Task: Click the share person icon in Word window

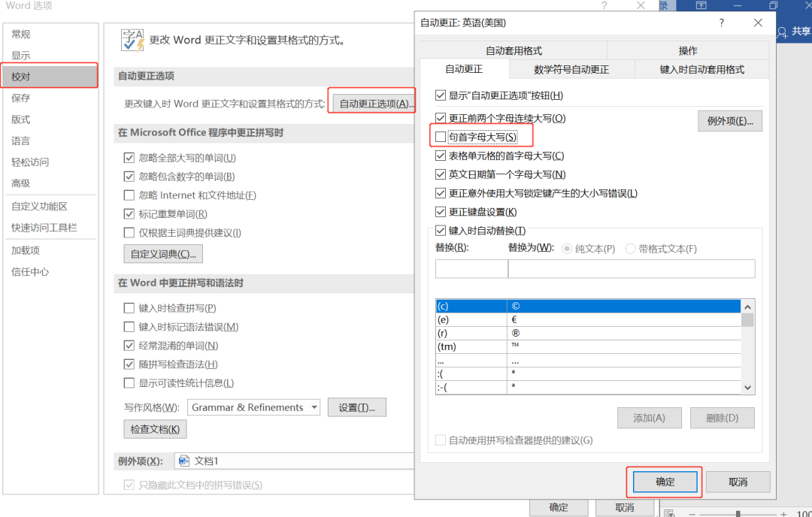Action: (x=782, y=32)
